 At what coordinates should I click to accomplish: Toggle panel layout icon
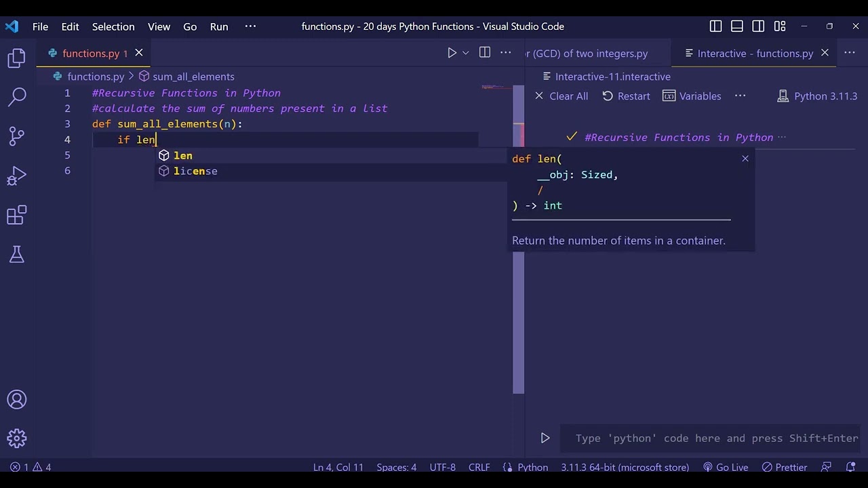(737, 26)
